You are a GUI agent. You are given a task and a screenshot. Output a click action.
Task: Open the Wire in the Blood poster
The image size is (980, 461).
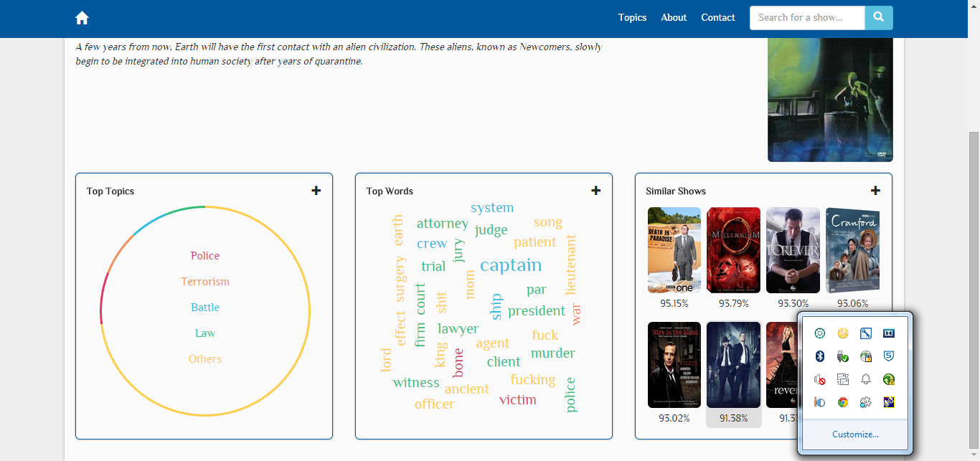click(x=674, y=365)
